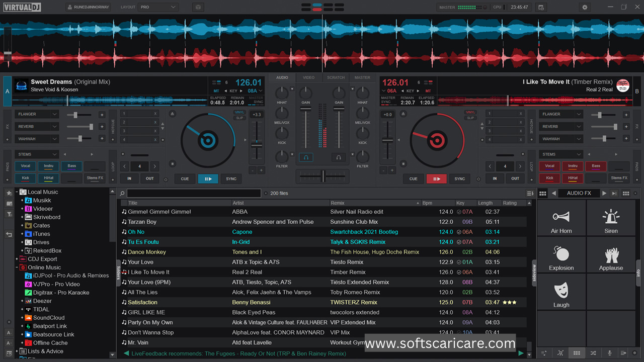Toggle VINYL mode on right deck
Viewport: 644px width, 362px height.
point(470,113)
